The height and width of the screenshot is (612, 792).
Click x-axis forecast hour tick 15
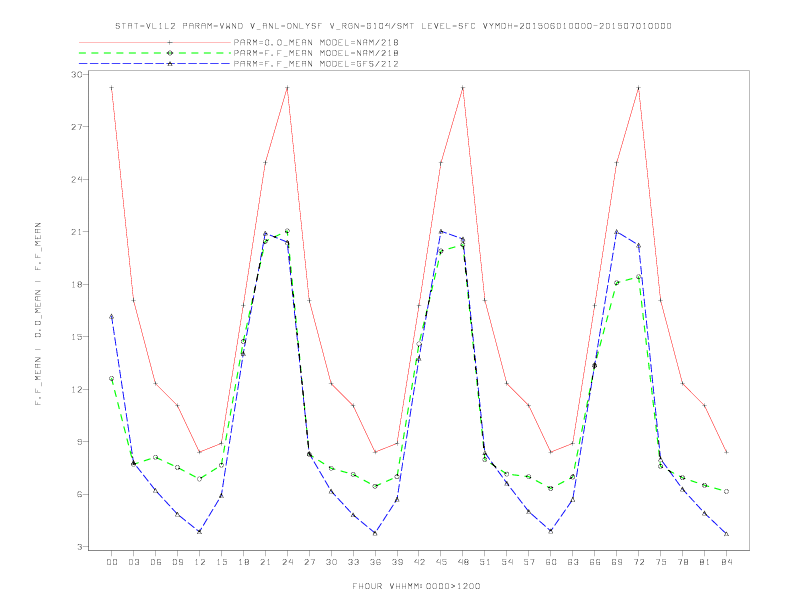(221, 562)
